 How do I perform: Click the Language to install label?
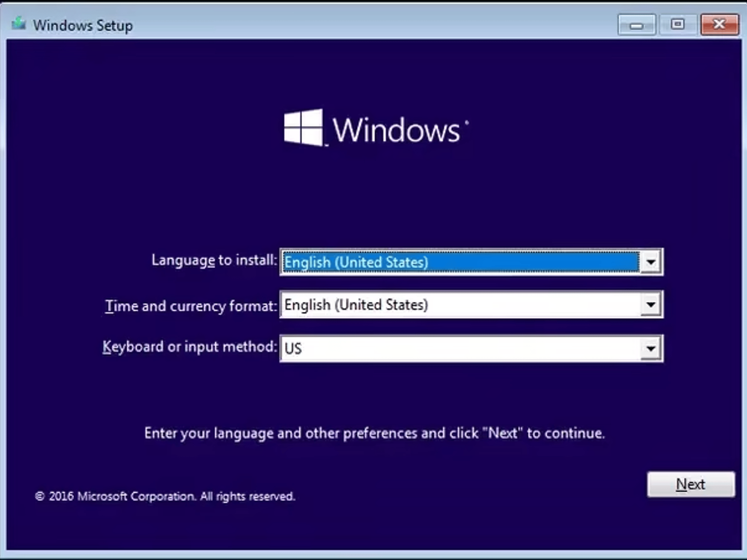(x=214, y=260)
